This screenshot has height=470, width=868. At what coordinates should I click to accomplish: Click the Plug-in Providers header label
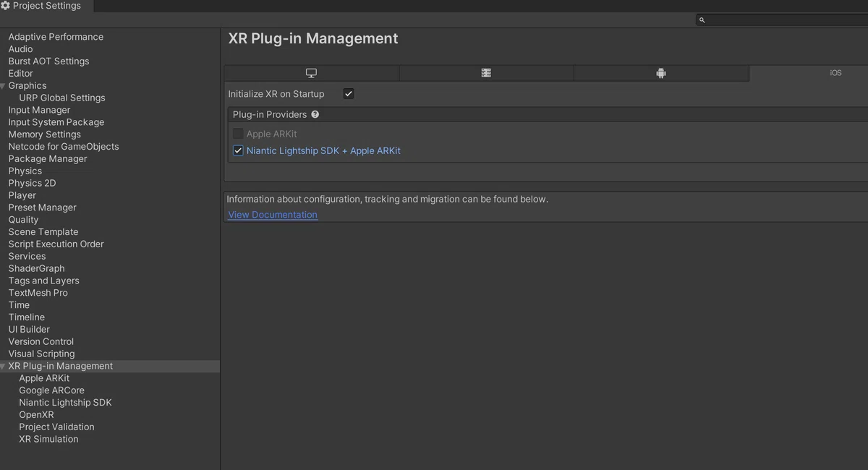(270, 114)
